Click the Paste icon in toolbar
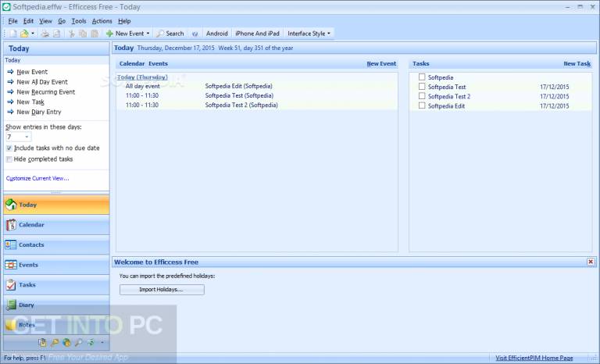Viewport: 600px width, 364px height. pos(95,34)
